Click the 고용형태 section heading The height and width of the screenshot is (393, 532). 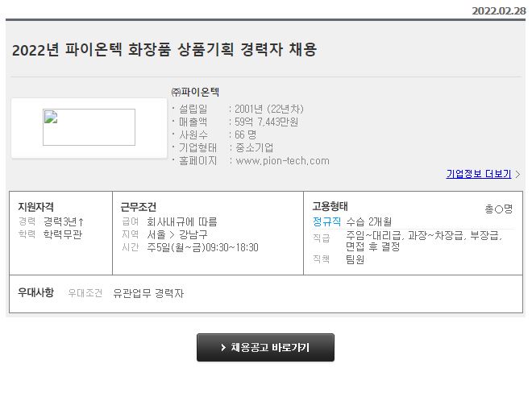coord(330,206)
